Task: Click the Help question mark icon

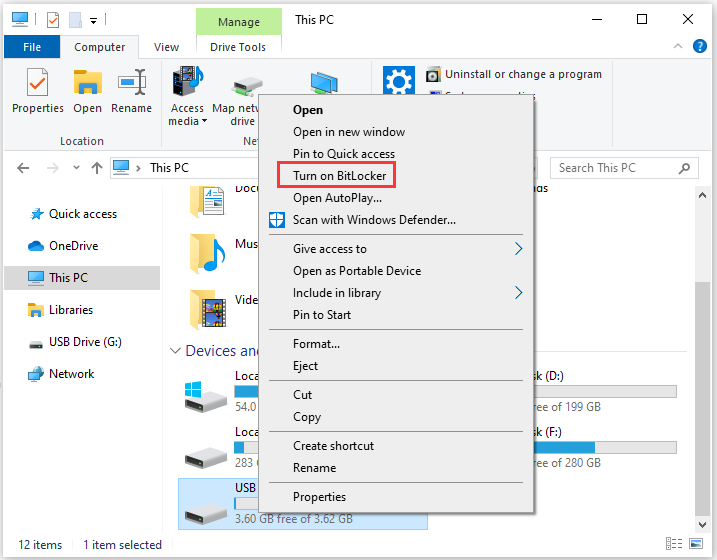Action: (x=700, y=46)
